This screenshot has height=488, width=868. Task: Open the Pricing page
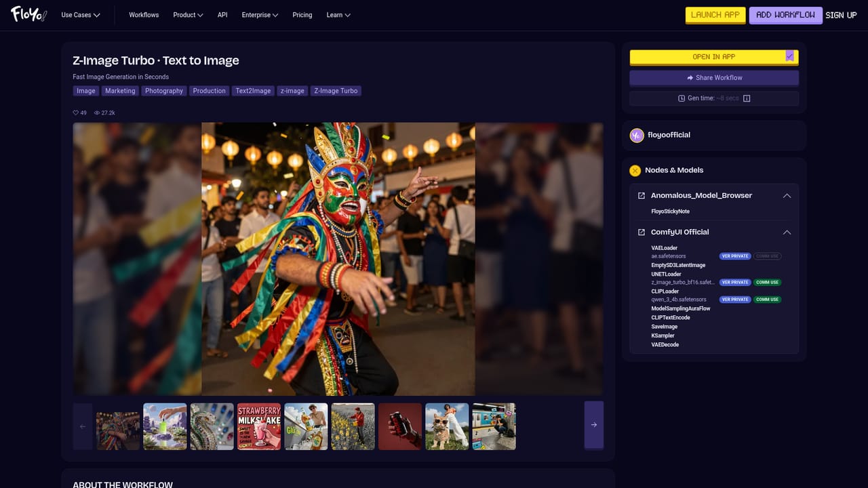302,15
